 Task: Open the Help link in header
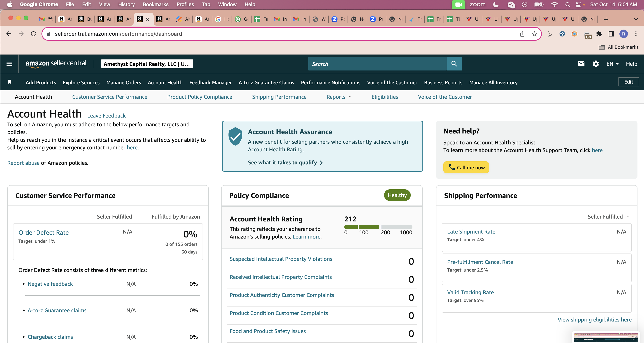coord(632,64)
